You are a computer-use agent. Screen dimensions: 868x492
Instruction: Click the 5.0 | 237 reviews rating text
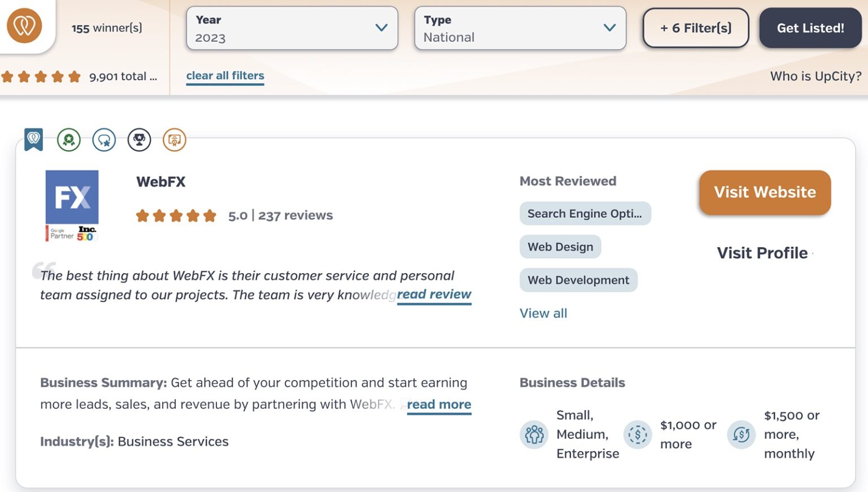(281, 215)
